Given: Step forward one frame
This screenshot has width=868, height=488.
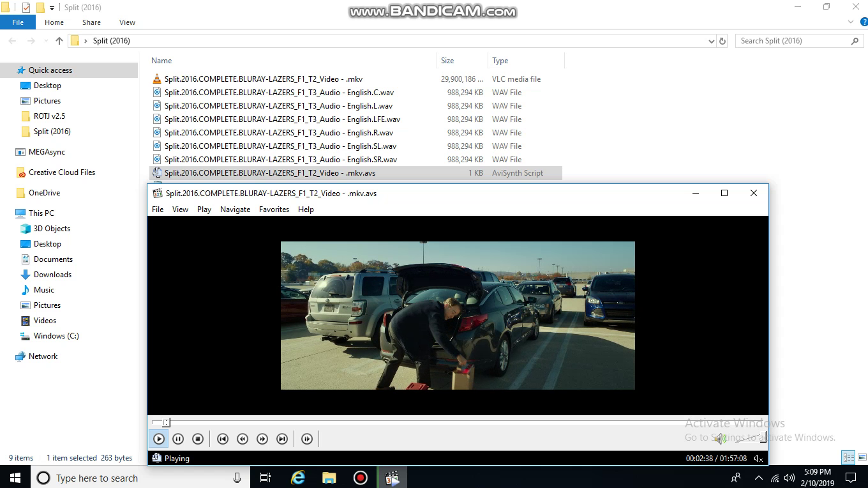Looking at the screenshot, I should click(x=307, y=439).
